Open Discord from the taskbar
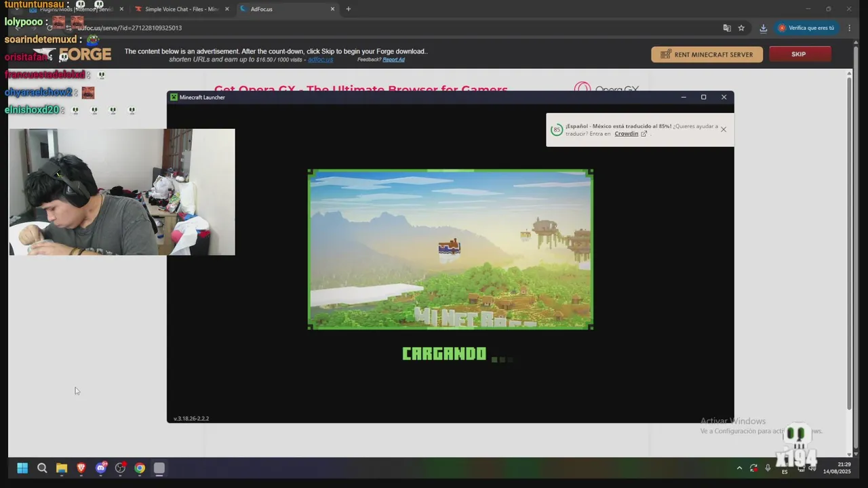This screenshot has height=488, width=868. click(101, 468)
